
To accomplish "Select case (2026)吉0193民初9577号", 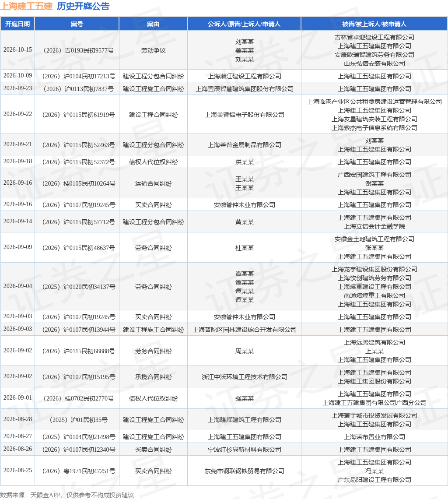I will [78, 51].
